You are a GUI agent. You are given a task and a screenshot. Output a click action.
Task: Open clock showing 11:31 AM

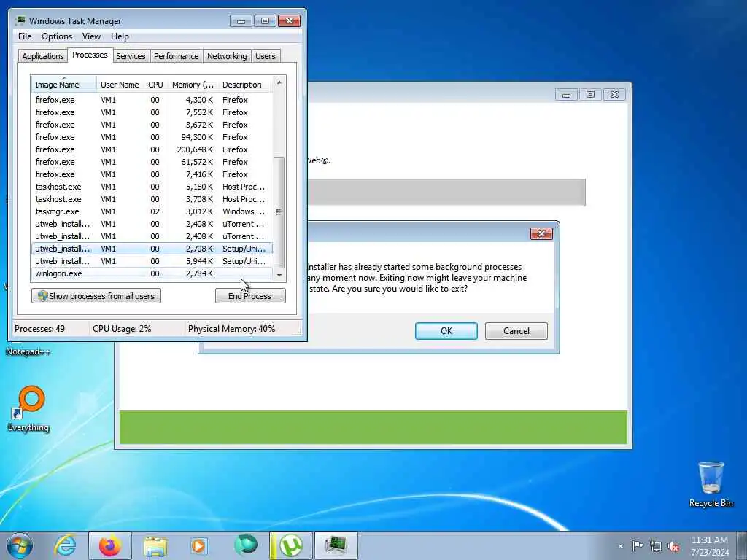coord(710,546)
